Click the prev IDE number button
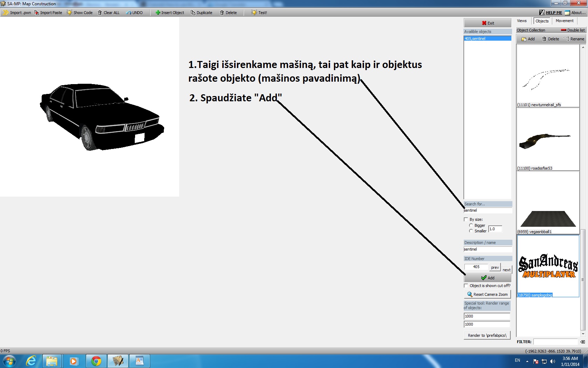This screenshot has height=368, width=588. pyautogui.click(x=495, y=267)
